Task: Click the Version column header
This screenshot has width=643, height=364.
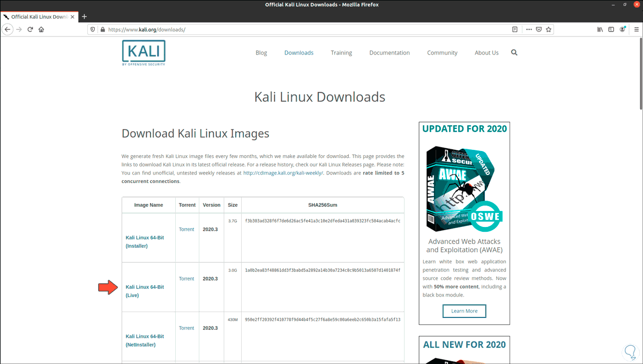Action: pyautogui.click(x=212, y=205)
